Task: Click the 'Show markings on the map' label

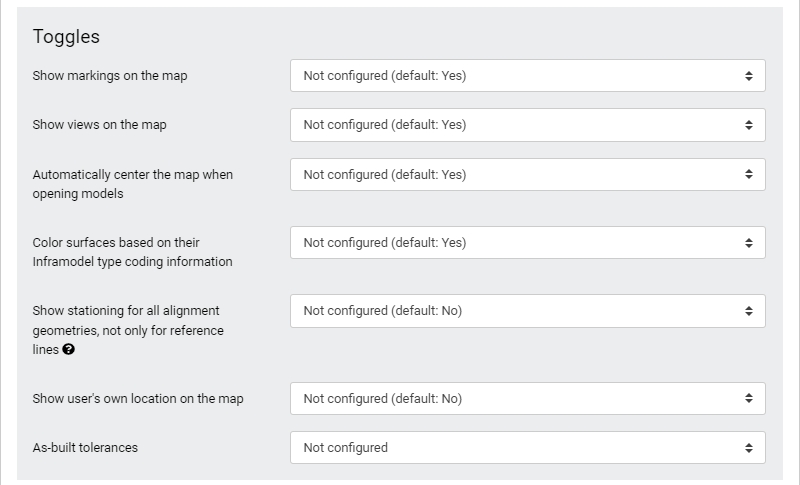Action: pyautogui.click(x=110, y=75)
